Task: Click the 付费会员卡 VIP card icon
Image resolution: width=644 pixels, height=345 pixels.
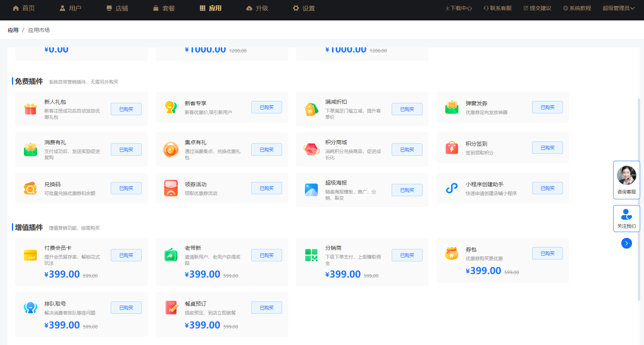Action: [30, 255]
